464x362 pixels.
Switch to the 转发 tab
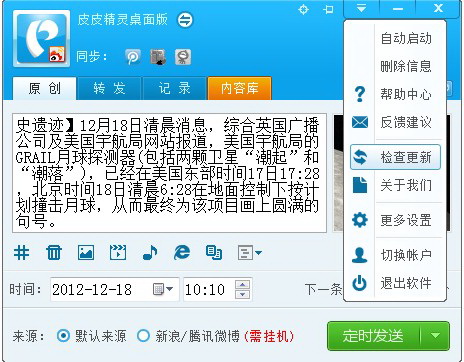(109, 88)
